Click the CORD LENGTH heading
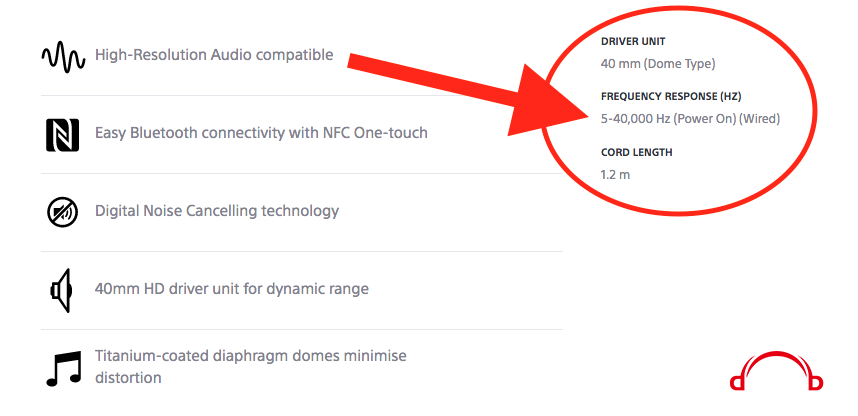Viewport: 858px width, 416px height. coord(636,153)
